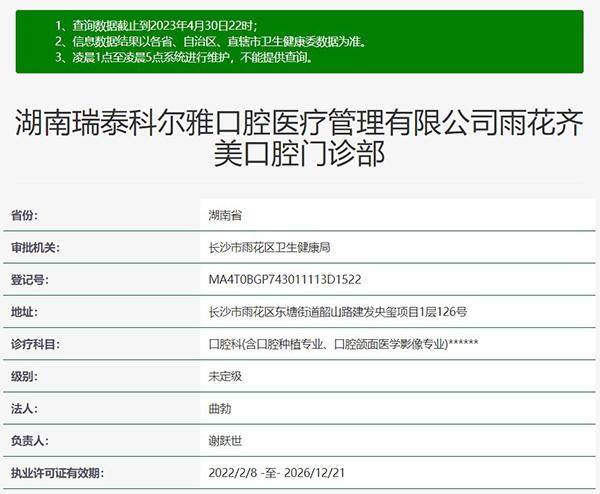
Task: Click the value 口腔科(含口腔种植专业
Action: pos(343,344)
